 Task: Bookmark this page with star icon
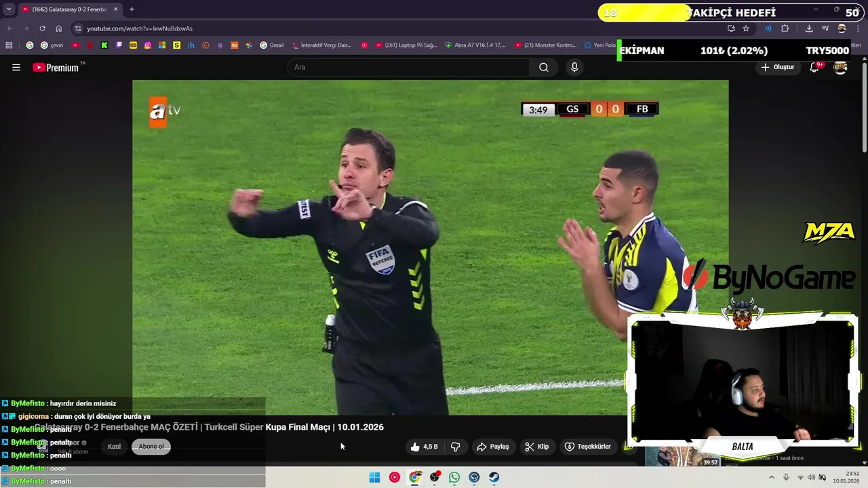tap(746, 28)
